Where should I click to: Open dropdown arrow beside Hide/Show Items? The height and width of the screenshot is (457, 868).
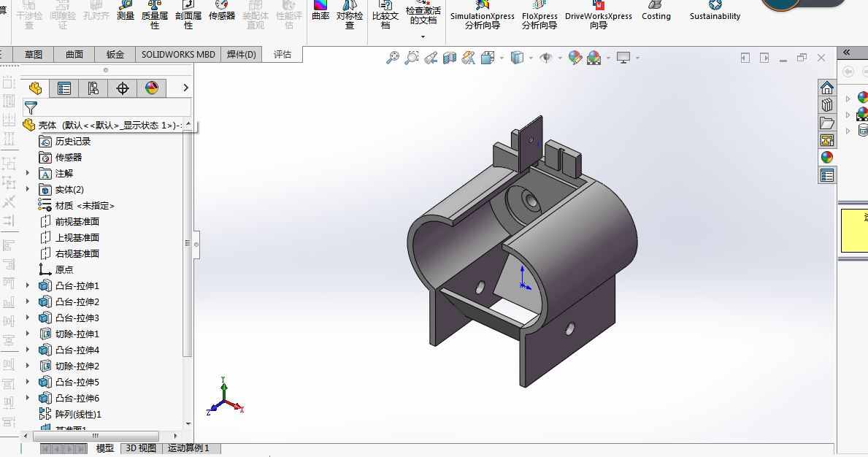(560, 58)
